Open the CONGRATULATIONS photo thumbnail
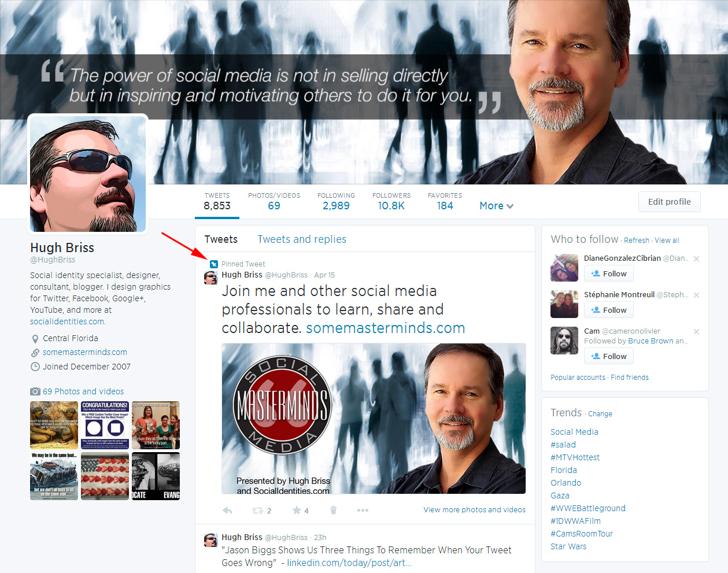 coord(105,425)
